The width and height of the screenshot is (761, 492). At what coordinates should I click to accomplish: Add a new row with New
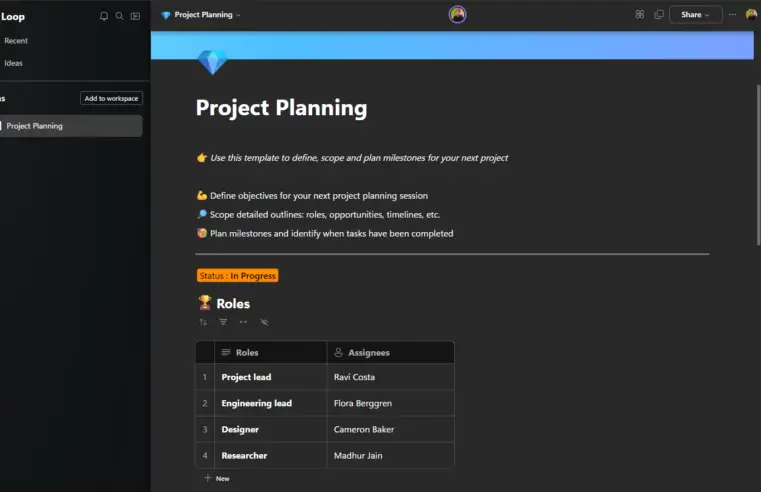click(x=217, y=479)
